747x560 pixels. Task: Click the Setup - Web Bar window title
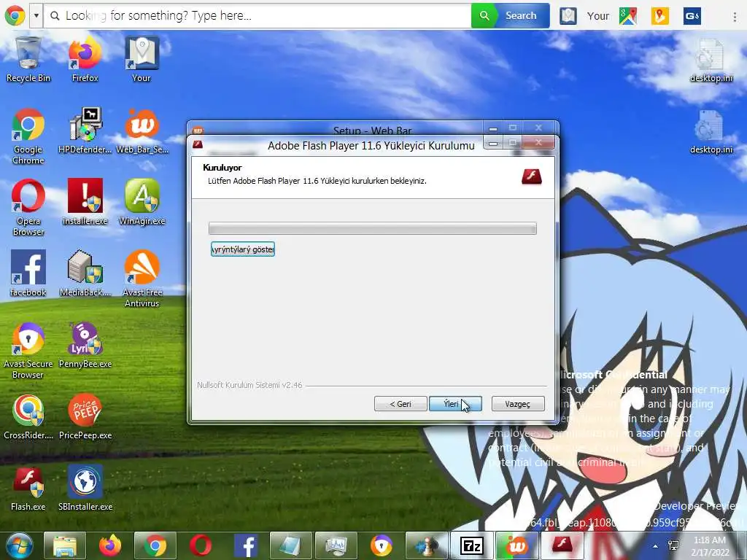pyautogui.click(x=372, y=130)
